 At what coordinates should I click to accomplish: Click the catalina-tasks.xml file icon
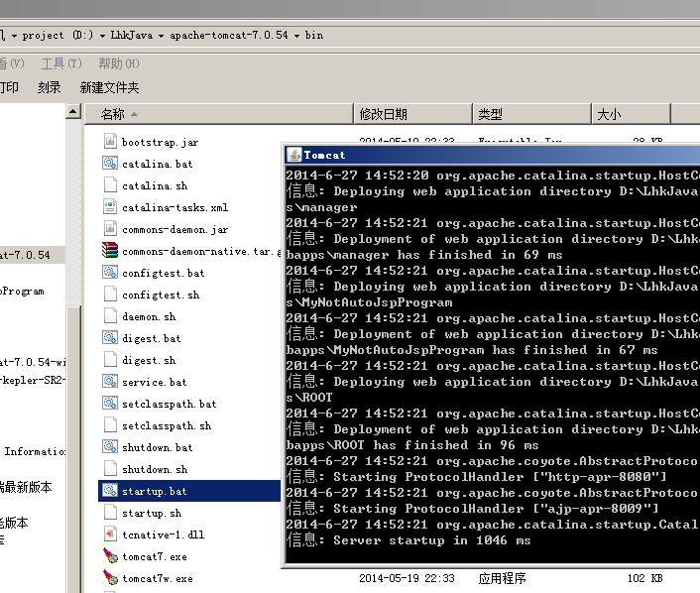[x=110, y=206]
